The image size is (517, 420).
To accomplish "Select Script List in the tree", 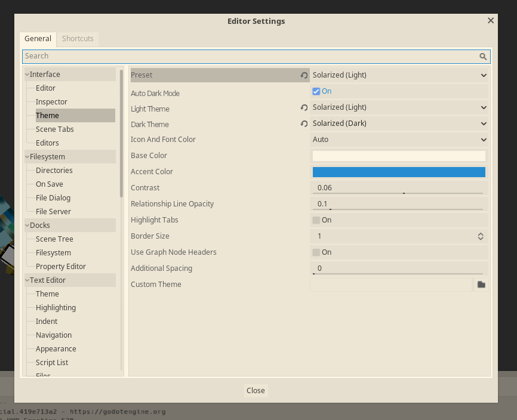I will 52,363.
